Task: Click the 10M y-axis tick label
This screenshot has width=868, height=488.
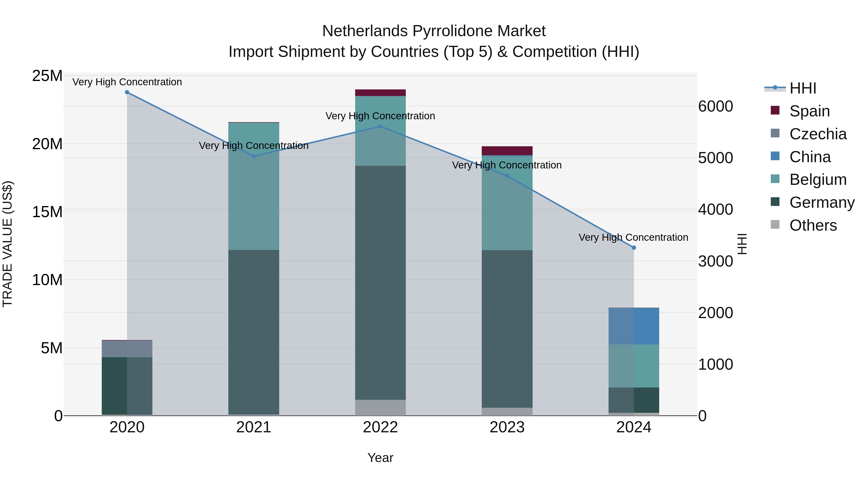Action: (47, 280)
